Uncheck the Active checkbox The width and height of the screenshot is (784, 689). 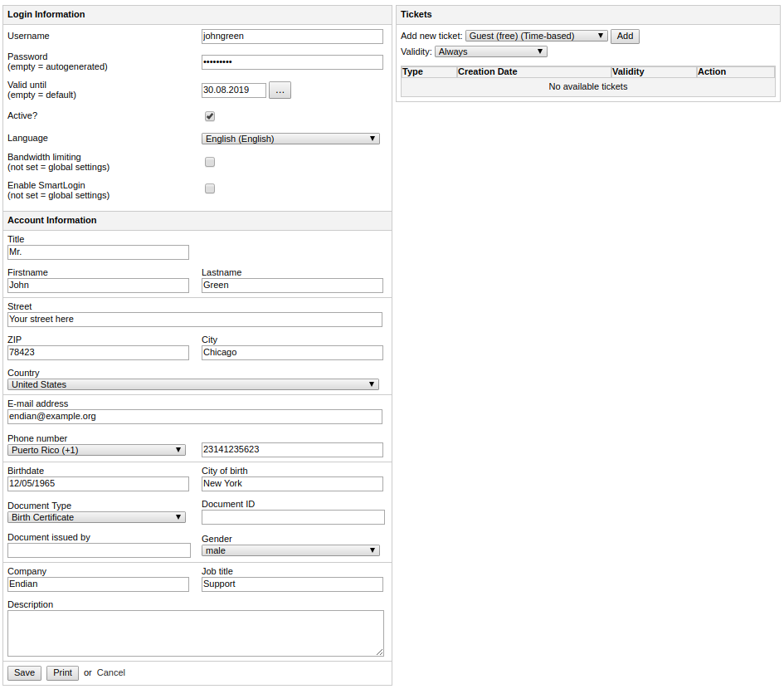click(x=210, y=116)
